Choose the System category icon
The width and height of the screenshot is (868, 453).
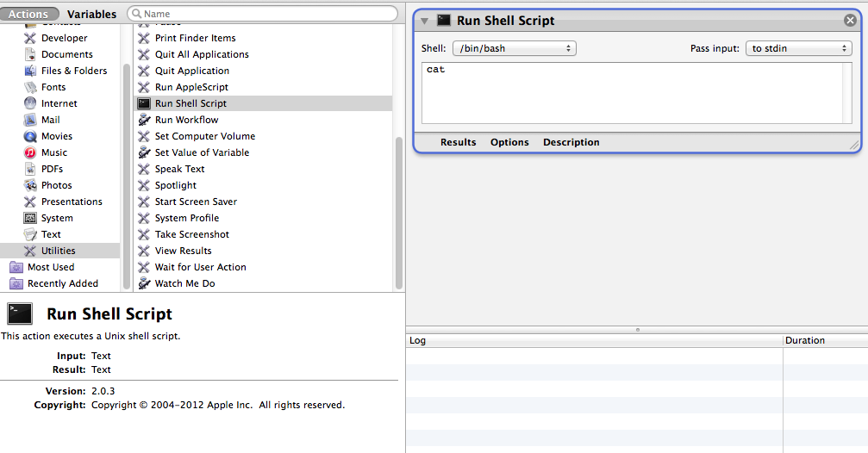(30, 218)
